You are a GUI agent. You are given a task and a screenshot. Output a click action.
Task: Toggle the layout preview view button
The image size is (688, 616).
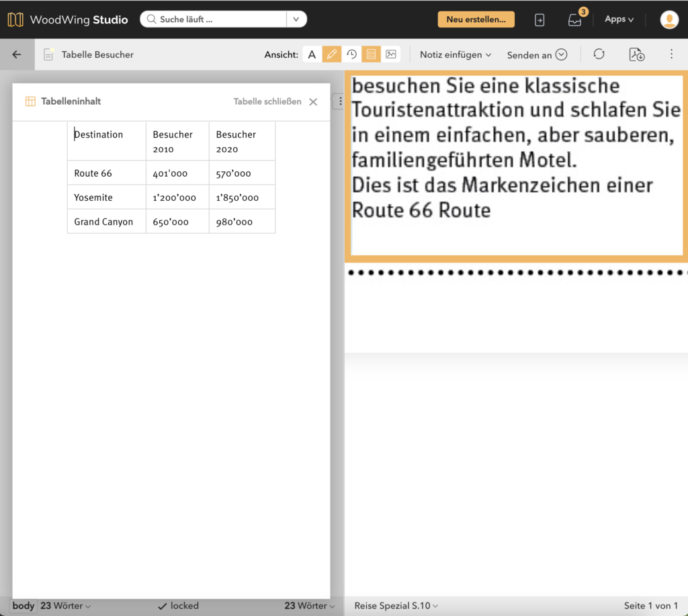(x=371, y=54)
